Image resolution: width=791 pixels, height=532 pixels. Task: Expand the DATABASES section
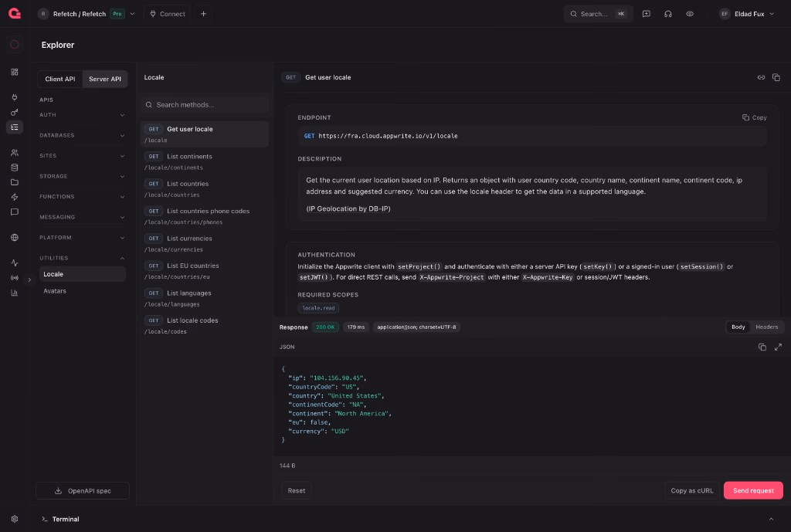(x=82, y=135)
